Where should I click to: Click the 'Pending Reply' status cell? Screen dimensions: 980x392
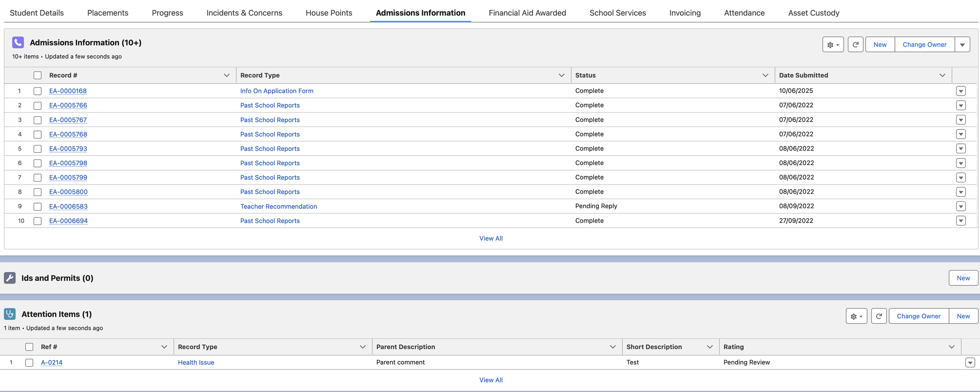pos(596,206)
